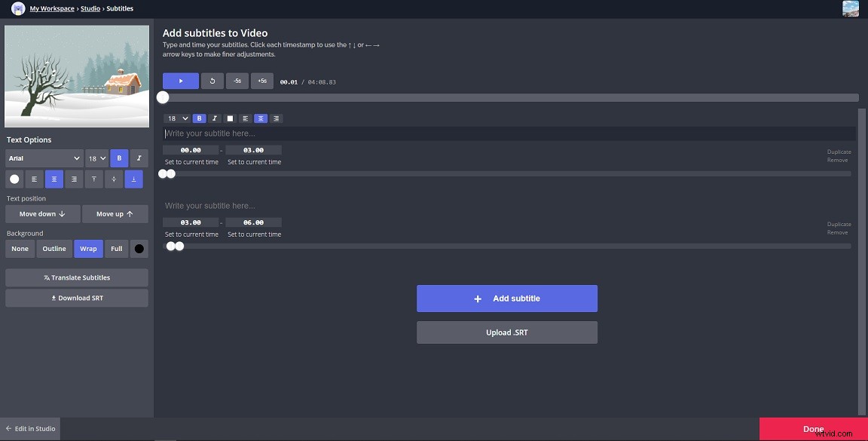Select the Outline background option
The height and width of the screenshot is (441, 868).
point(53,248)
